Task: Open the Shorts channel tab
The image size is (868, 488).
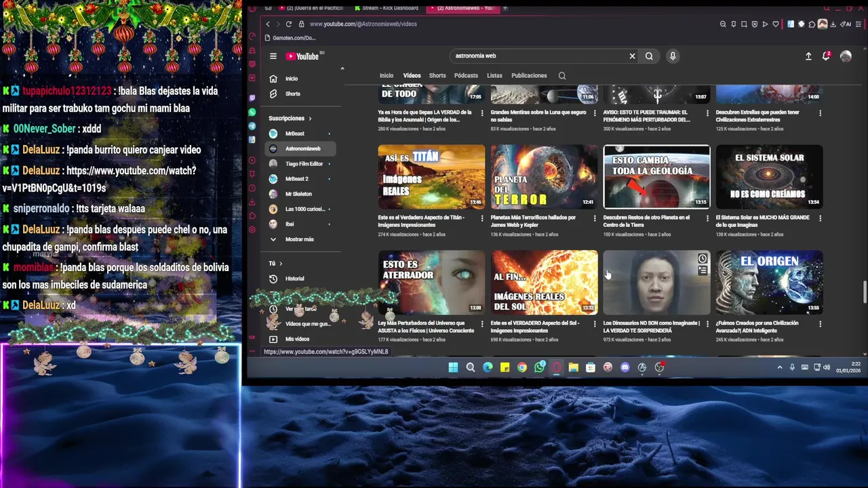Action: click(x=437, y=76)
